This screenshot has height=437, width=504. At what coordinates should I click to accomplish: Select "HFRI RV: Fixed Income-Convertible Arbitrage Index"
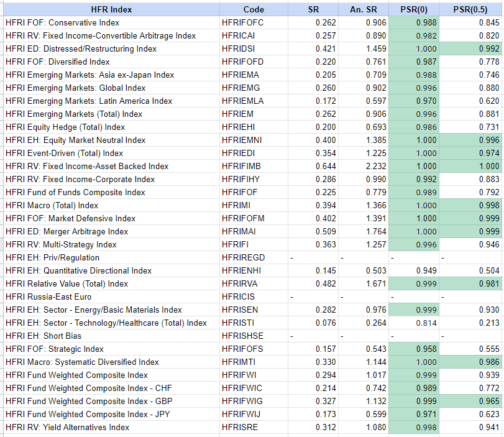[111, 35]
